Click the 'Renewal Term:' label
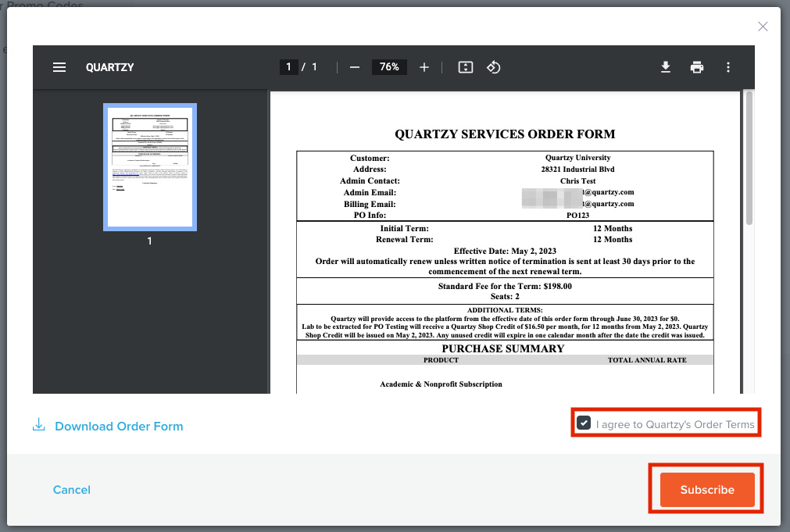790x532 pixels. (x=405, y=239)
